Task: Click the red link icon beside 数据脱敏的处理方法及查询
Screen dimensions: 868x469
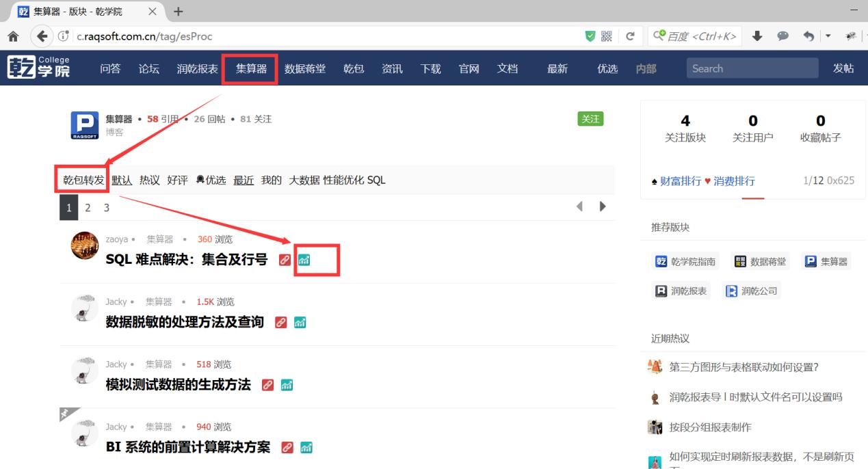Action: (280, 323)
